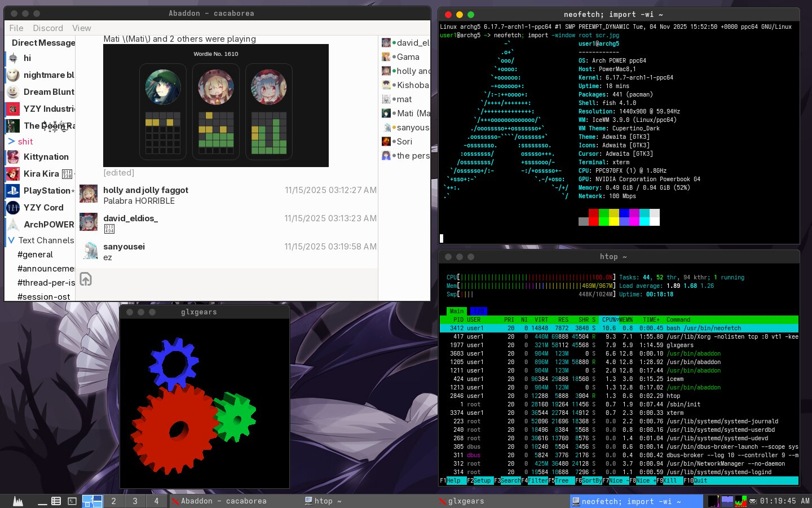Open the View menu in Abaddon
Image resolution: width=812 pixels, height=508 pixels.
tap(82, 28)
